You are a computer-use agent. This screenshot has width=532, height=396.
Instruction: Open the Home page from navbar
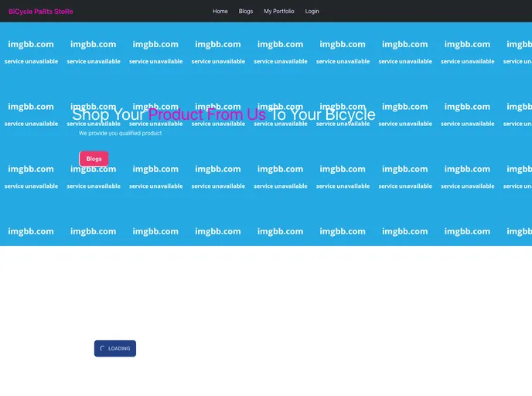[x=220, y=12]
